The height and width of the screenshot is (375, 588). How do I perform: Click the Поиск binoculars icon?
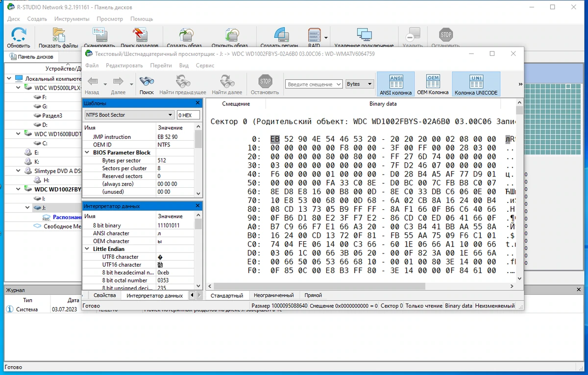pos(147,81)
